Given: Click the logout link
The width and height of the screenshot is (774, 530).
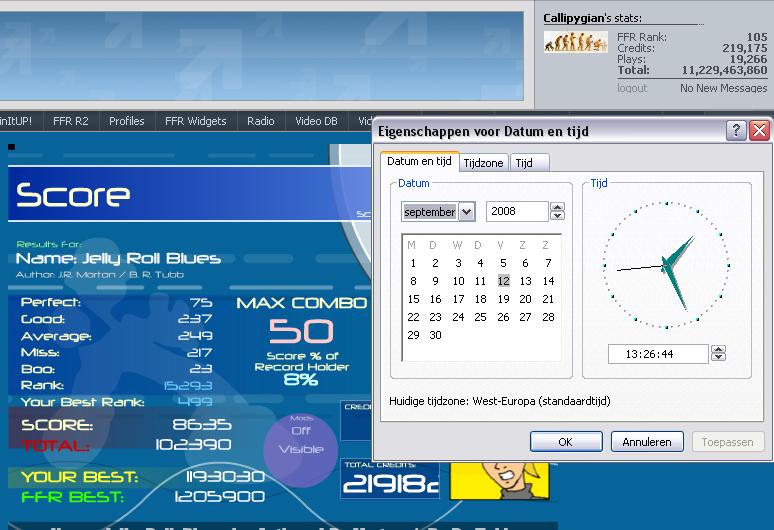Looking at the screenshot, I should [x=632, y=88].
